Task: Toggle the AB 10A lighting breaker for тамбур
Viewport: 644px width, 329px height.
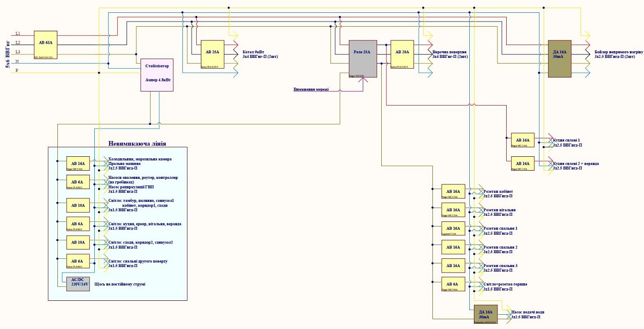Action: 77,205
